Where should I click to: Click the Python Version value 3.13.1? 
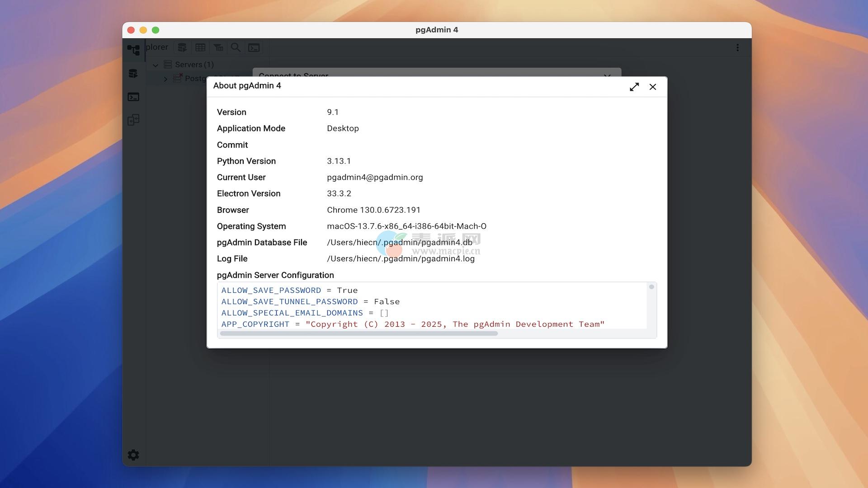pos(339,161)
